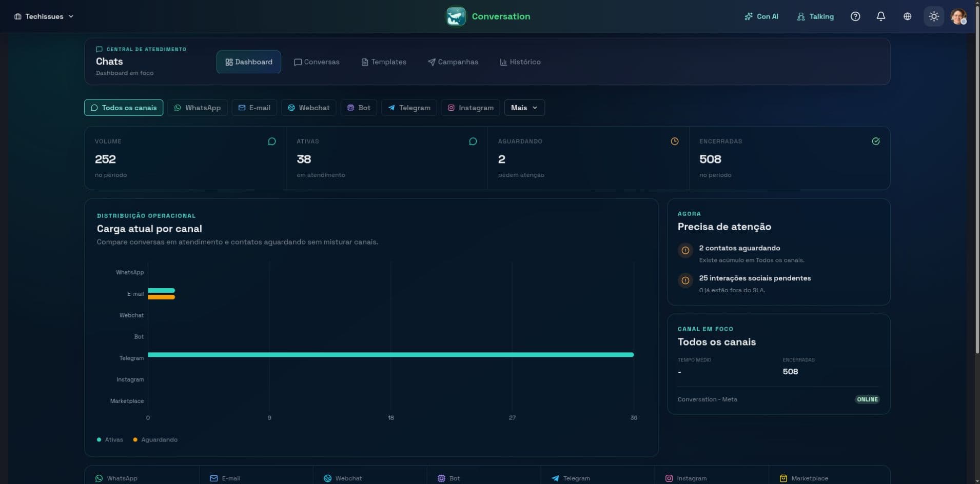Screen dimensions: 980x484
Task: Filter by Telegram channel
Action: click(x=409, y=108)
